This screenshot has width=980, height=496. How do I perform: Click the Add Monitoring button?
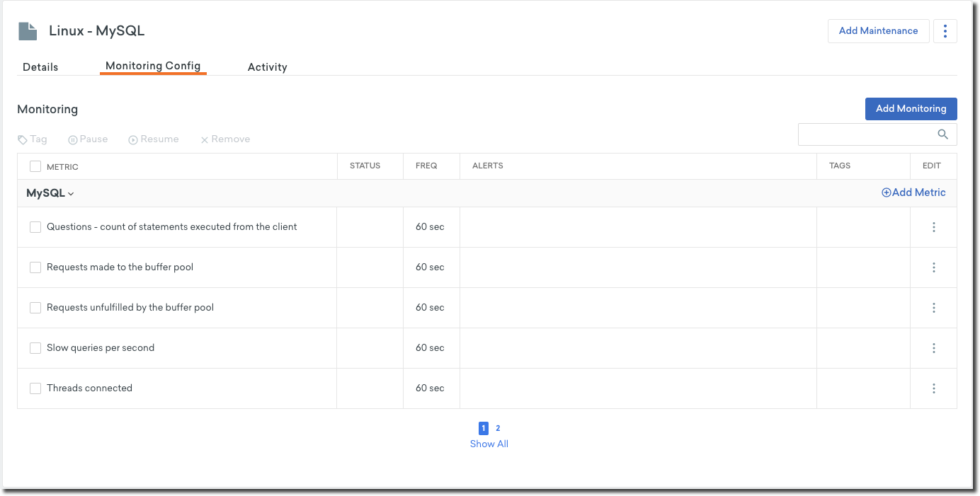(911, 109)
